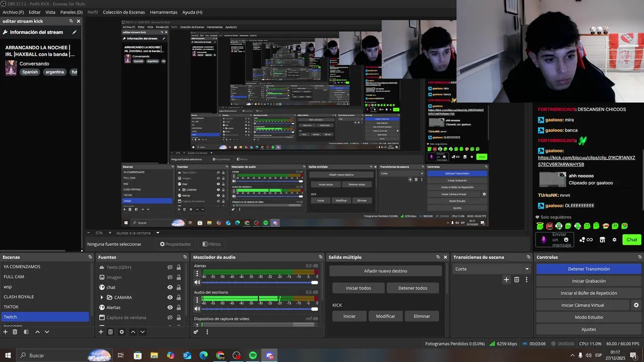
Task: Open the Paneles (D) menu
Action: point(71,12)
